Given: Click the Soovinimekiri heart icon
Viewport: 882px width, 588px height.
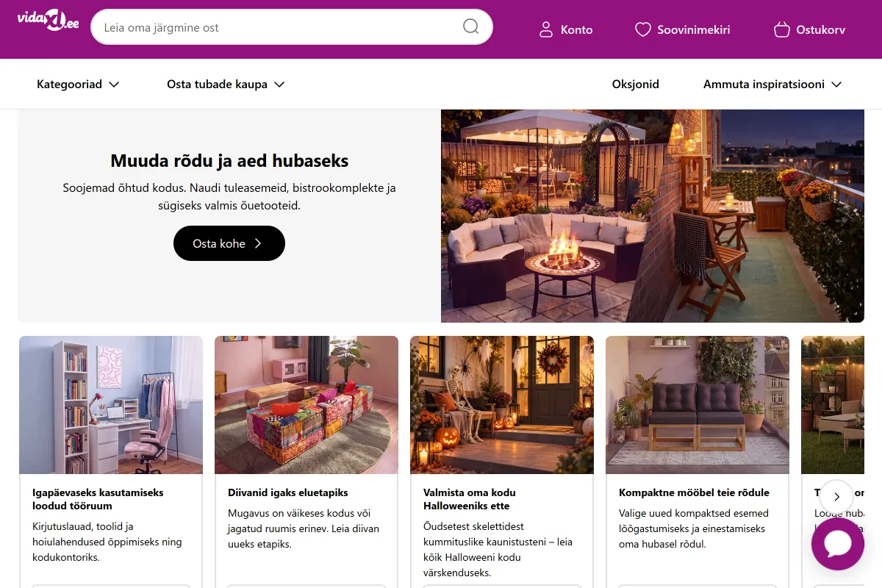Looking at the screenshot, I should [x=643, y=29].
